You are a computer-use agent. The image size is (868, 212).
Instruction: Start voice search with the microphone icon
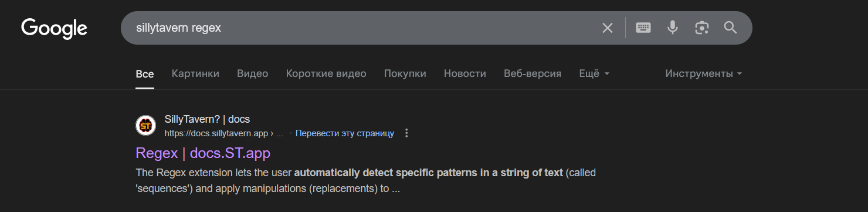[x=673, y=28]
